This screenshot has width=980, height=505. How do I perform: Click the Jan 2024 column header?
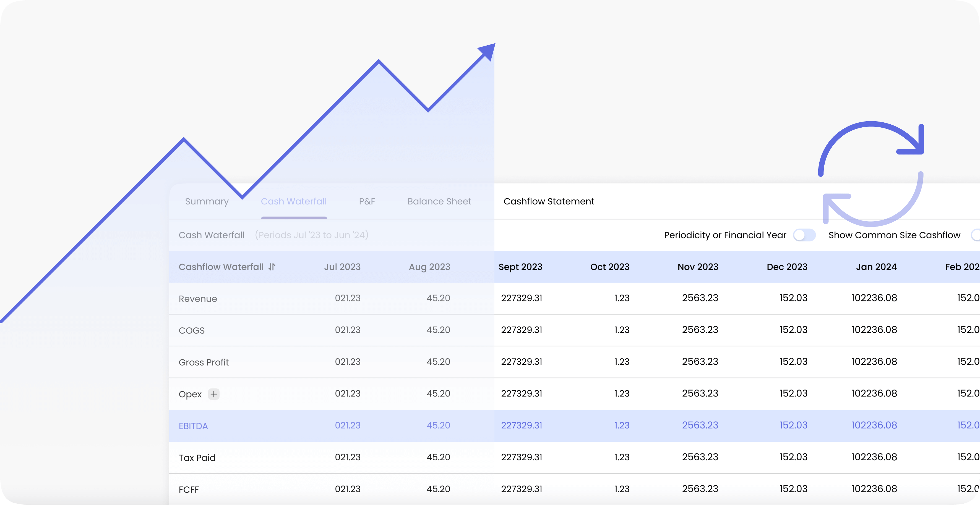tap(876, 267)
